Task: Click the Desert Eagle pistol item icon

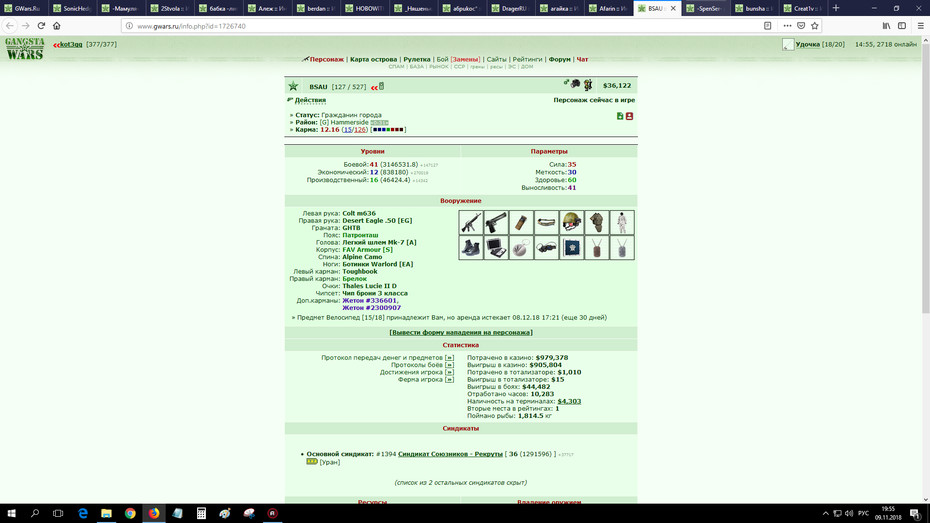Action: click(x=496, y=222)
